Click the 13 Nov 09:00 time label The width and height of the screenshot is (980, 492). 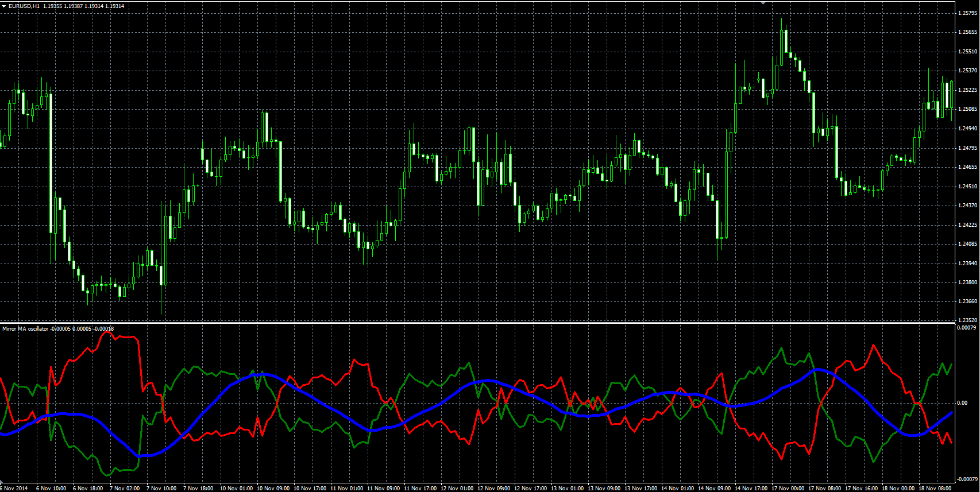pyautogui.click(x=604, y=489)
